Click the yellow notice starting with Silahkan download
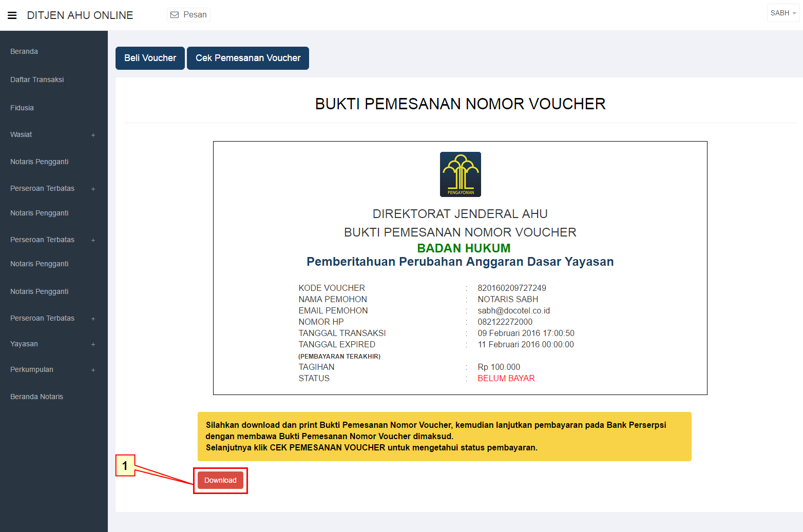 445,437
